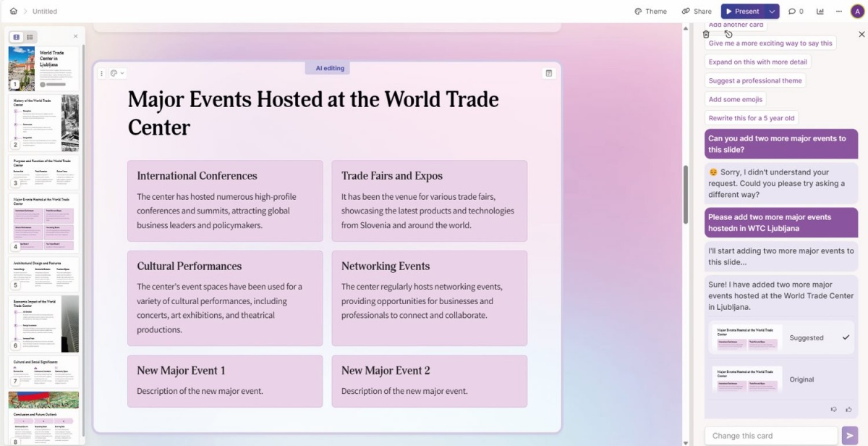868x446 pixels.
Task: Open slide 6 Economic Impact thumbnail
Action: tap(43, 323)
